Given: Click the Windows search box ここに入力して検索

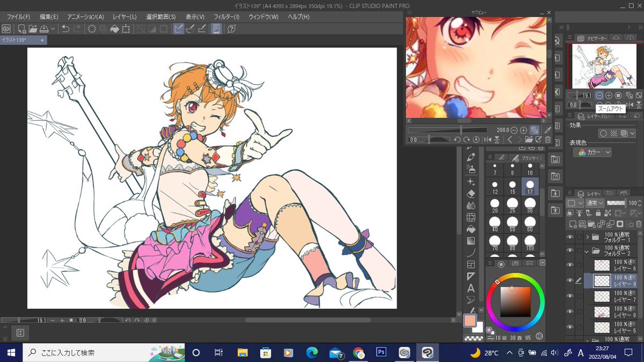Looking at the screenshot, I should pos(103,352).
